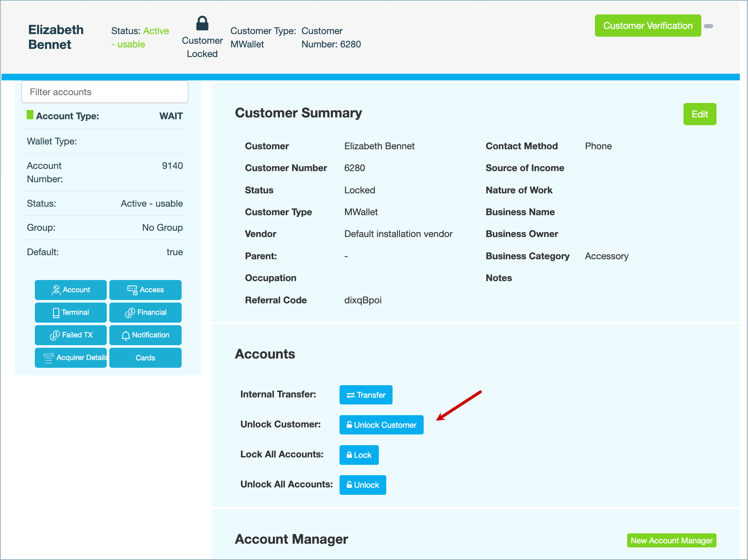Viewport: 748px width, 560px height.
Task: Lock all accounts with Lock button
Action: [x=358, y=455]
